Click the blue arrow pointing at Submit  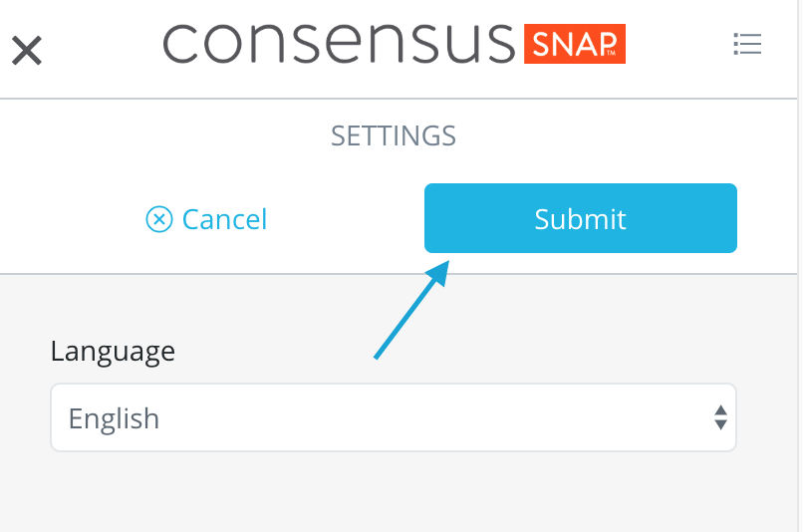coord(408,311)
